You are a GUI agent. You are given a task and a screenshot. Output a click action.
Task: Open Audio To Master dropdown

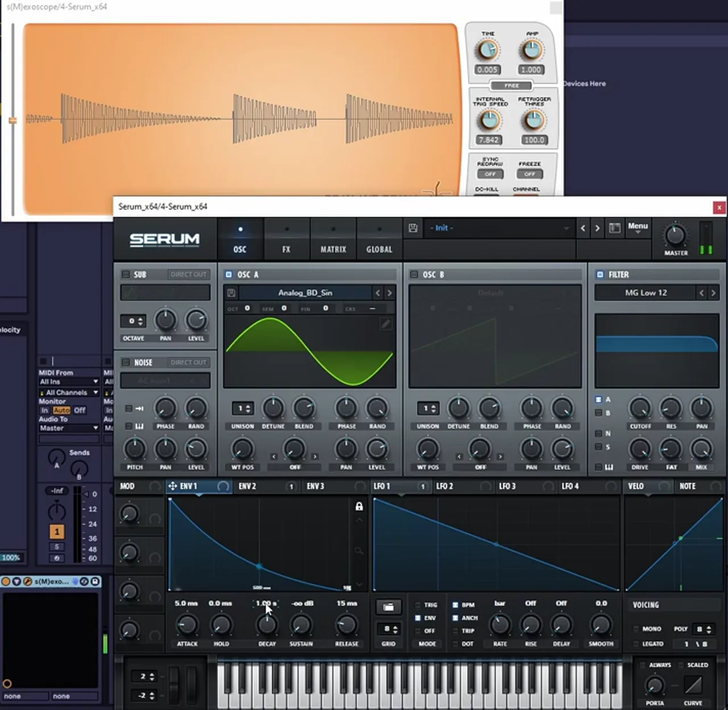68,428
